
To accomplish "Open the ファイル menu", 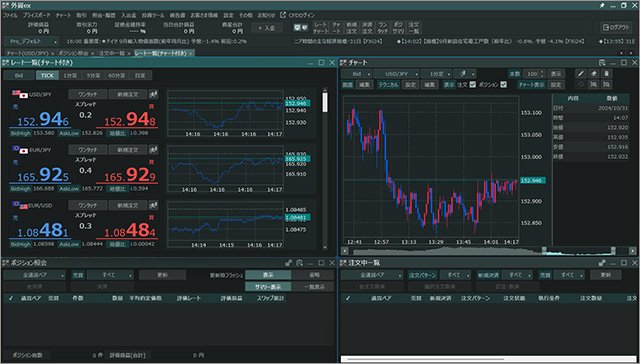I will [x=10, y=16].
